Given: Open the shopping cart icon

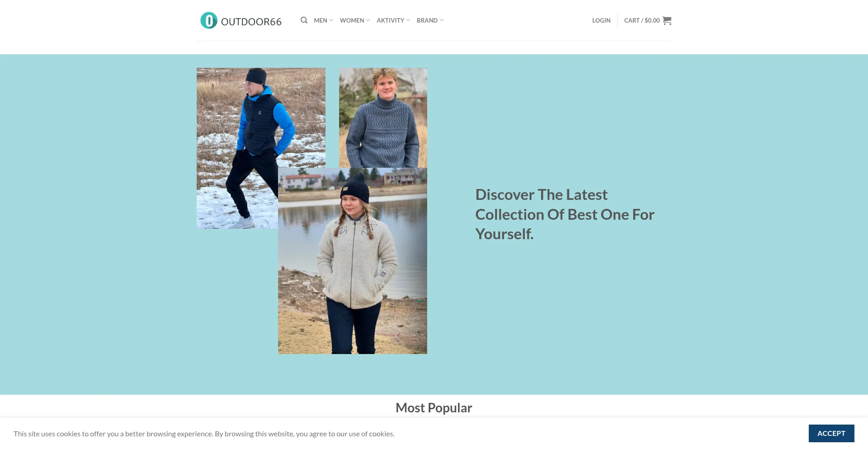Looking at the screenshot, I should tap(667, 20).
